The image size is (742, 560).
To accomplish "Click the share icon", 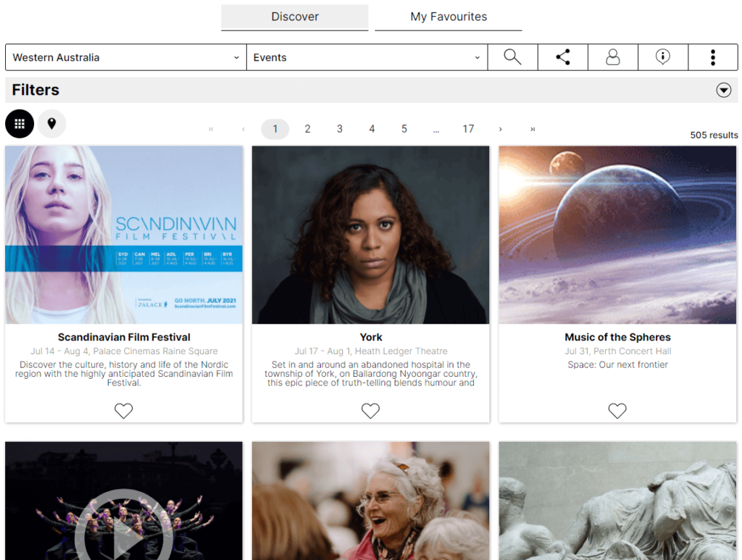I will (562, 57).
